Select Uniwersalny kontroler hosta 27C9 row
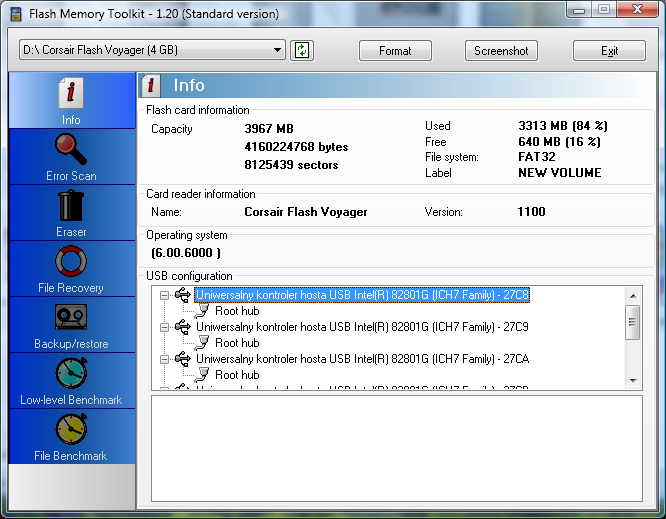Screen dimensions: 666x519 click(x=362, y=327)
